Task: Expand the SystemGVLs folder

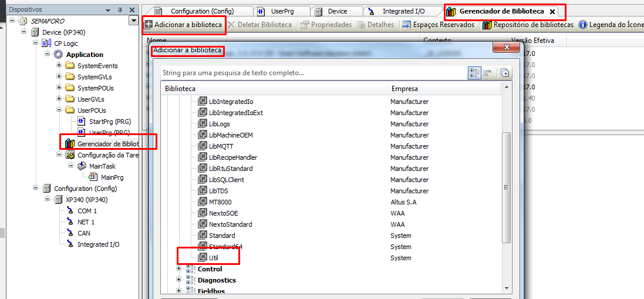Action: pos(59,77)
